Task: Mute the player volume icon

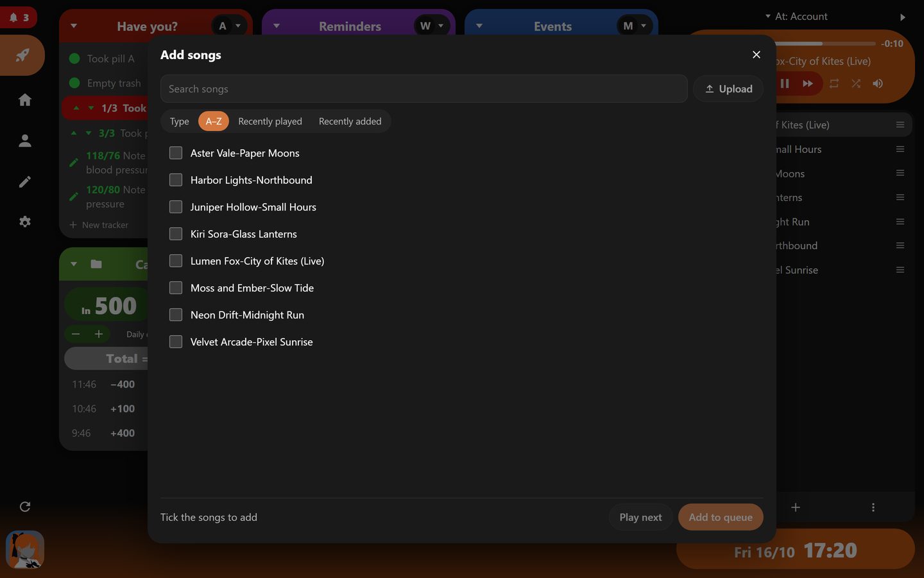Action: coord(878,83)
